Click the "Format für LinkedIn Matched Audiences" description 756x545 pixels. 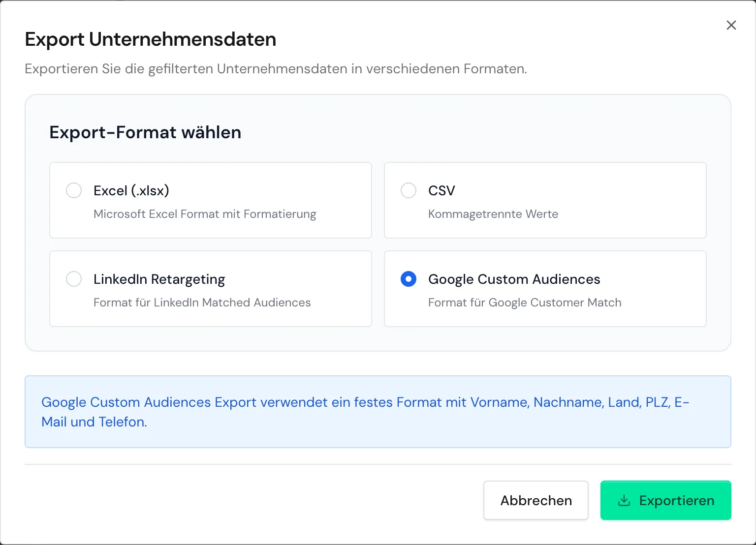point(202,303)
